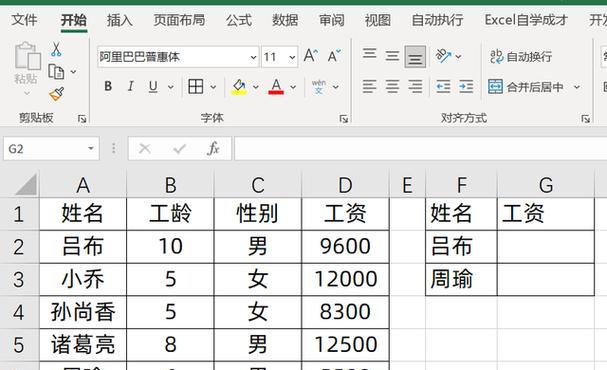Image resolution: width=607 pixels, height=370 pixels.
Task: Select cell D3 with 12000
Action: tap(345, 279)
